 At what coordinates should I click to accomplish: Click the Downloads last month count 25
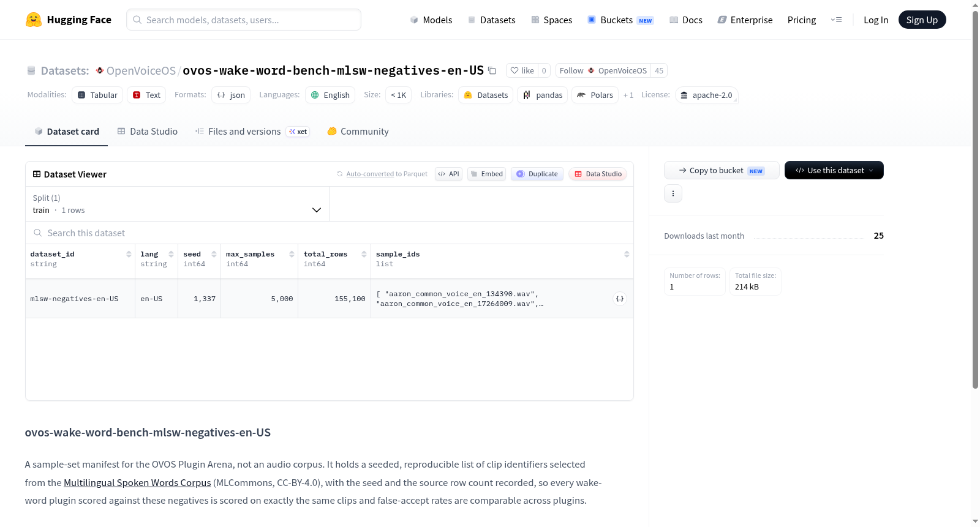878,236
